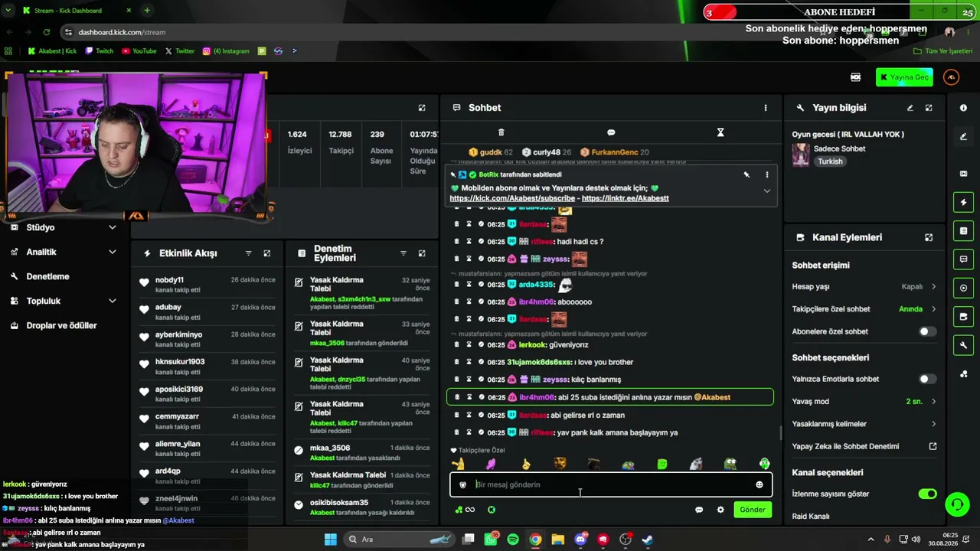Open the green headset support button
Viewport: 980px width, 551px height.
(957, 504)
